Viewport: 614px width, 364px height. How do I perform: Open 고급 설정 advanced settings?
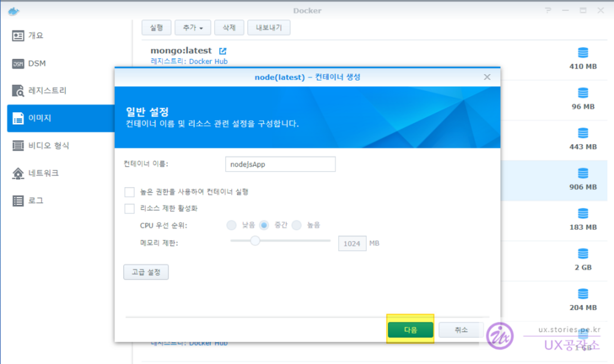[x=146, y=272]
